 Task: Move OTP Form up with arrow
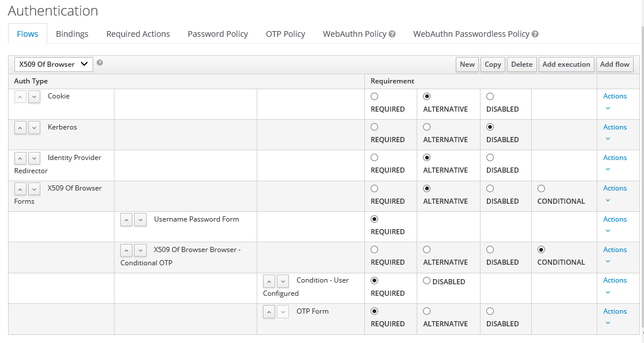269,311
